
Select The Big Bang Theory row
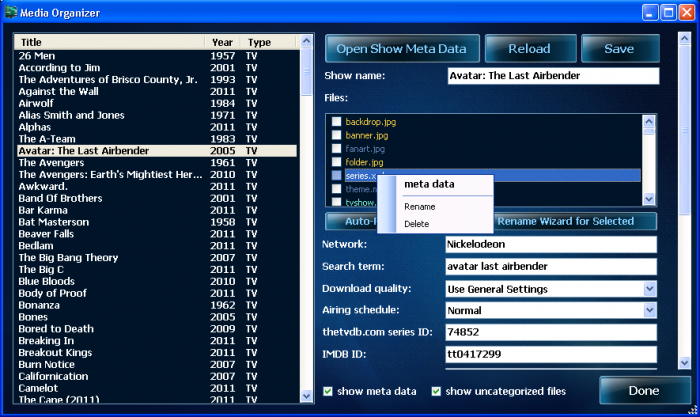pyautogui.click(x=157, y=258)
